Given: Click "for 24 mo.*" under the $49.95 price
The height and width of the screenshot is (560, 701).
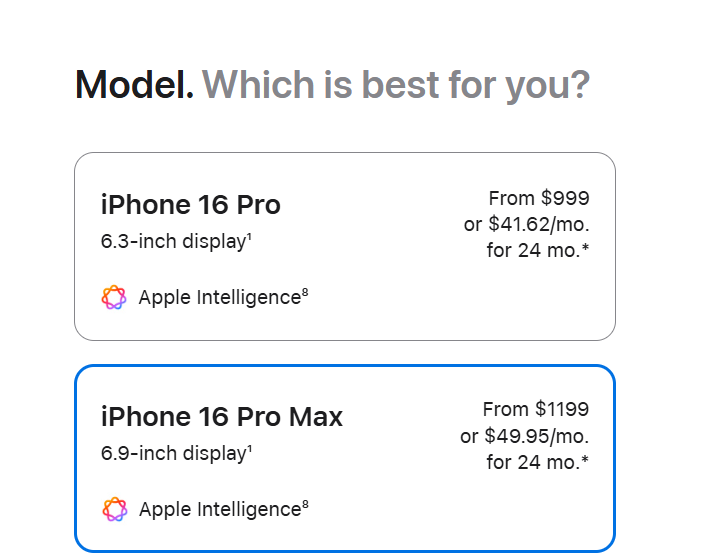Looking at the screenshot, I should pyautogui.click(x=537, y=462).
